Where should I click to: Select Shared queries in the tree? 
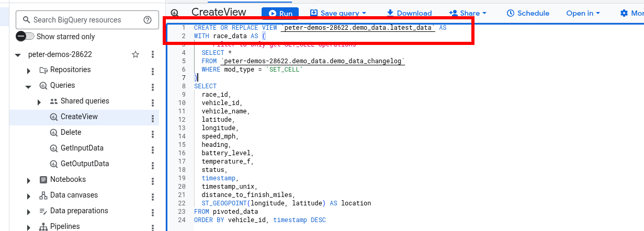85,101
